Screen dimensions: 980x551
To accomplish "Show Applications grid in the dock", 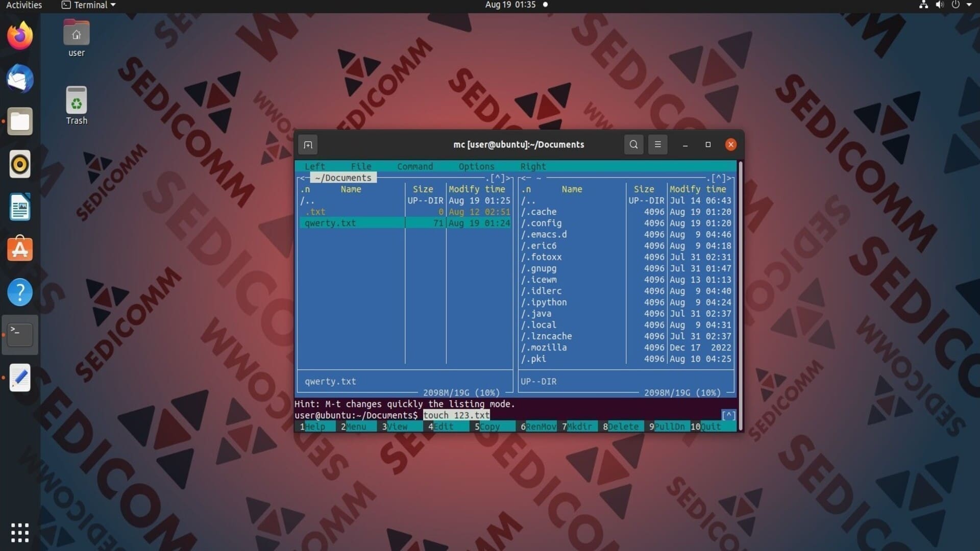I will click(x=20, y=533).
